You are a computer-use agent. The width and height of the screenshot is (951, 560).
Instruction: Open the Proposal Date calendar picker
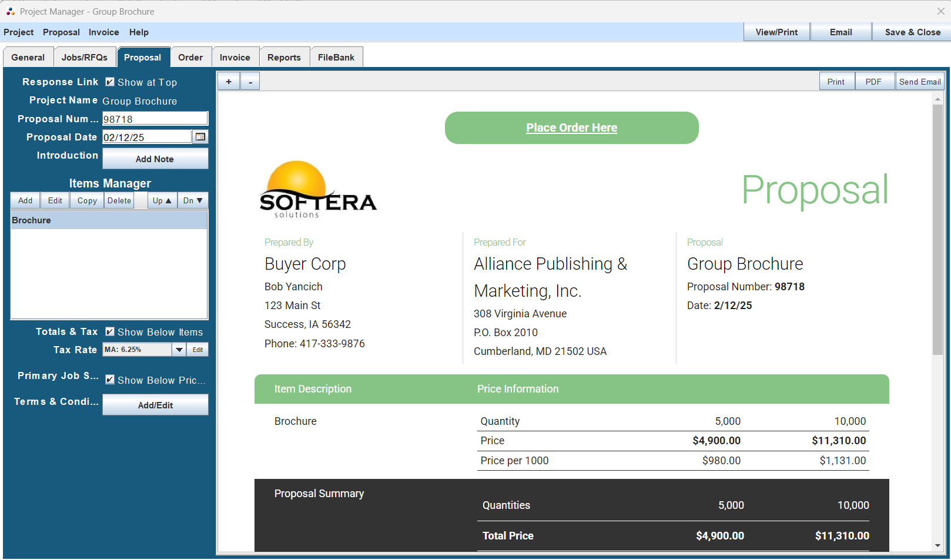pos(200,136)
